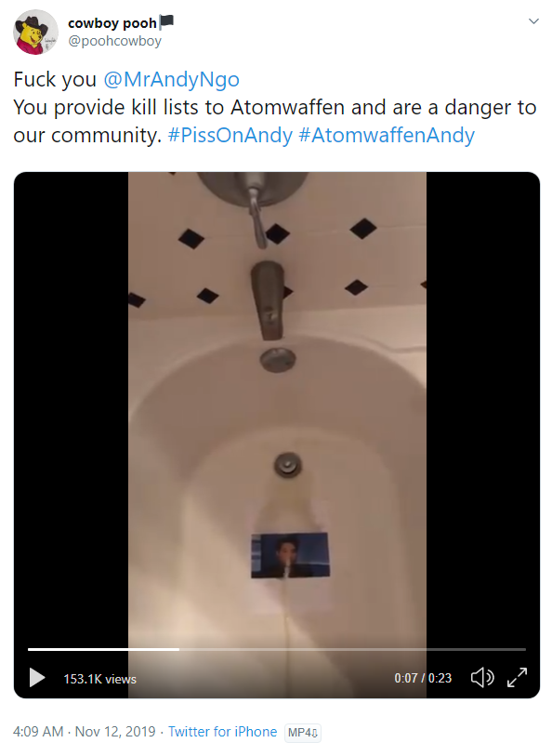Click the tweet timestamp 4:09 AM
This screenshot has width=552, height=756.
click(38, 732)
